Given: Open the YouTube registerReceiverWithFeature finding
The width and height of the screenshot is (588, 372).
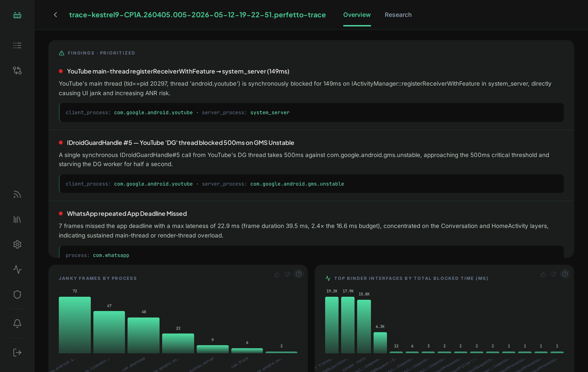Looking at the screenshot, I should coord(178,71).
